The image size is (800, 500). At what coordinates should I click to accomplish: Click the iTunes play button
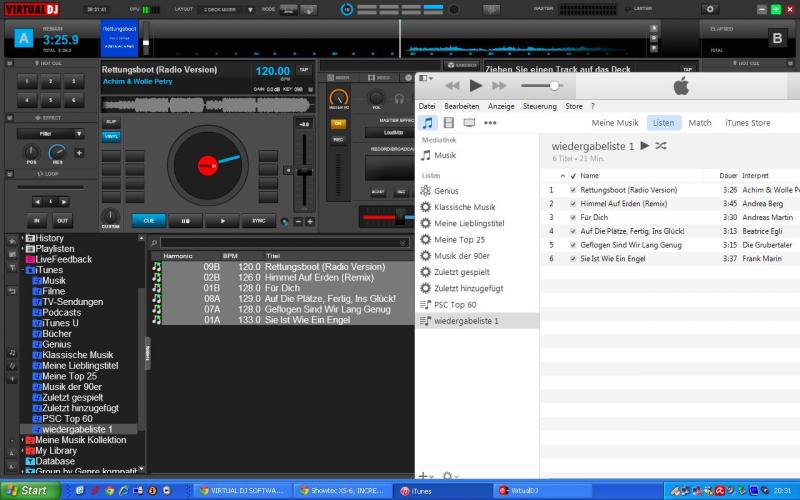[x=475, y=86]
